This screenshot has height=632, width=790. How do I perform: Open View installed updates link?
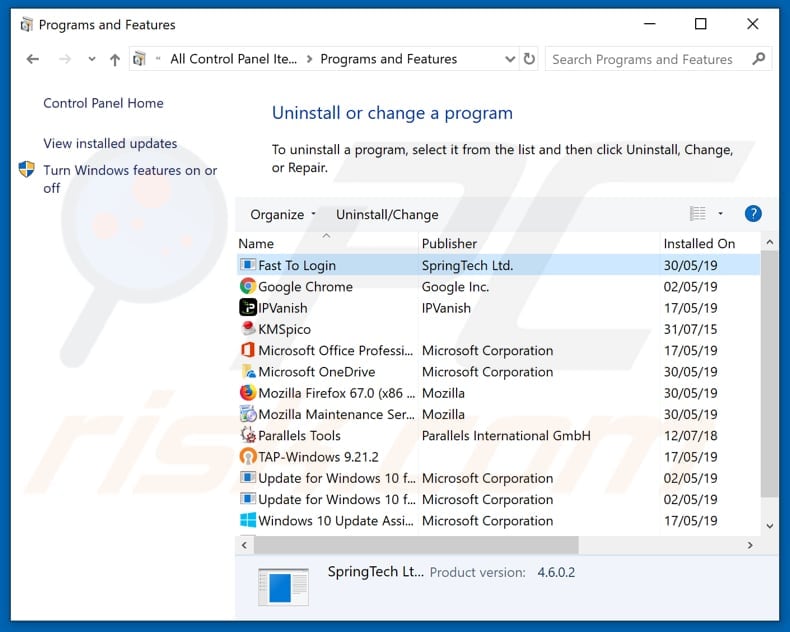(x=110, y=144)
